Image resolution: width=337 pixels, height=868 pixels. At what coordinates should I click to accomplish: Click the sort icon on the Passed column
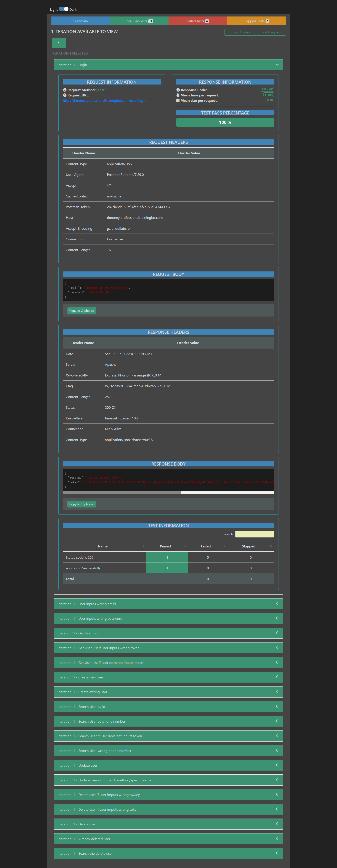(184, 546)
